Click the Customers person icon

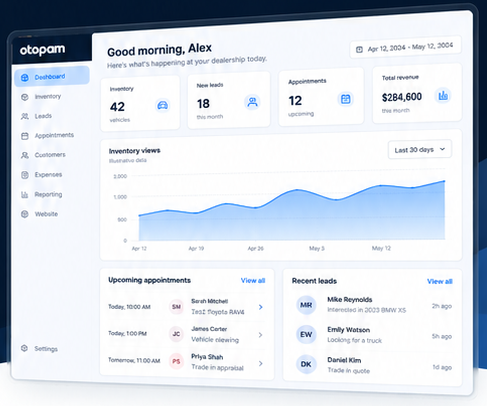[25, 155]
